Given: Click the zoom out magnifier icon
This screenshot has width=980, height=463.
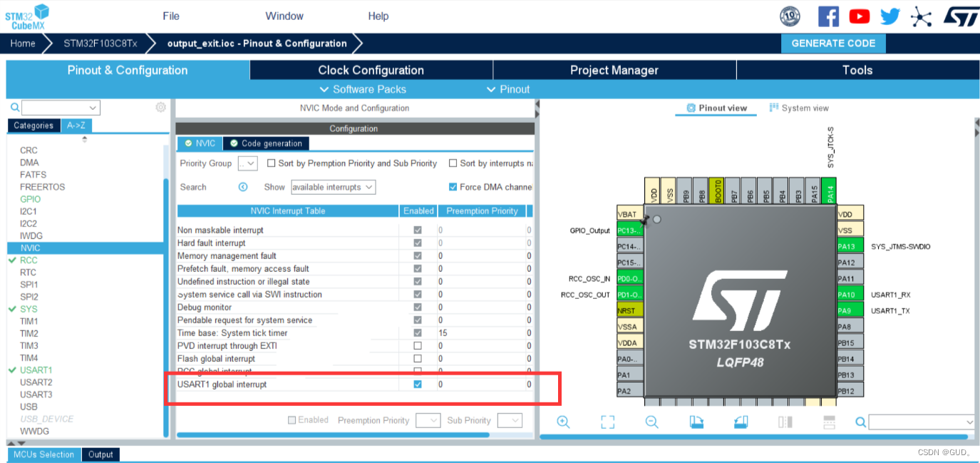Looking at the screenshot, I should coord(651,422).
